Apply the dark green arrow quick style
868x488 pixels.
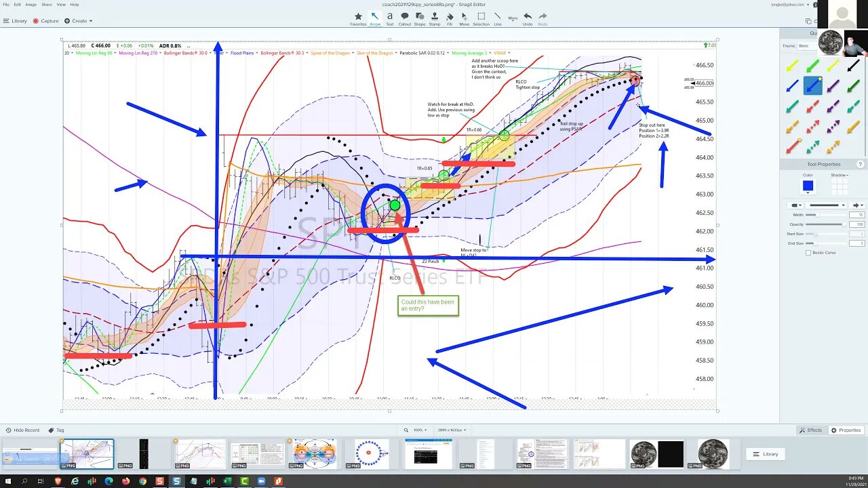[853, 86]
